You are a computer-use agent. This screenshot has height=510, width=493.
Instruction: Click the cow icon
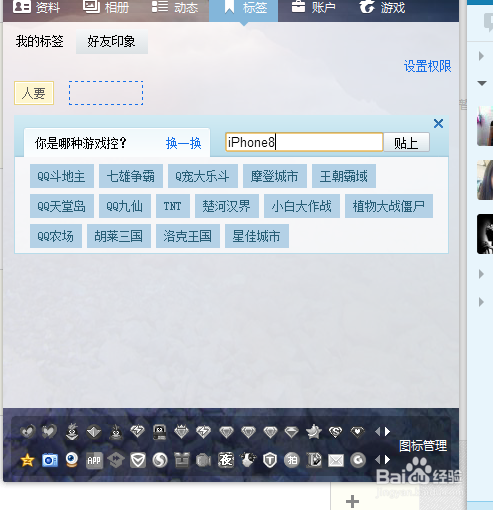pyautogui.click(x=248, y=460)
